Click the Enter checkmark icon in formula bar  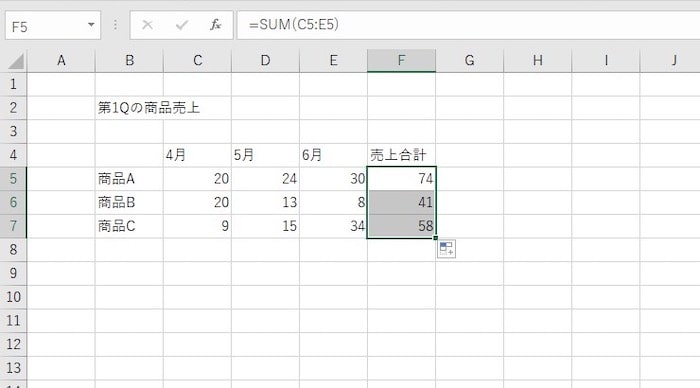[182, 25]
